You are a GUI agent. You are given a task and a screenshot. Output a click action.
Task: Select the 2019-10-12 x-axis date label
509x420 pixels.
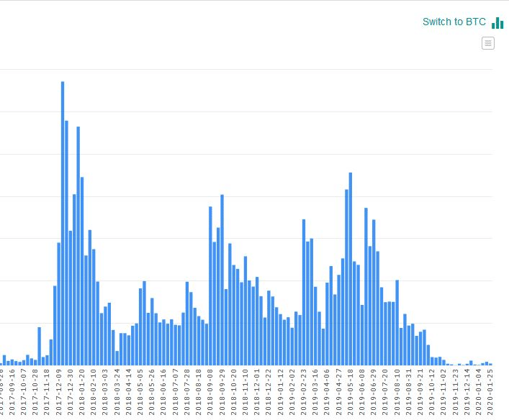(x=432, y=392)
